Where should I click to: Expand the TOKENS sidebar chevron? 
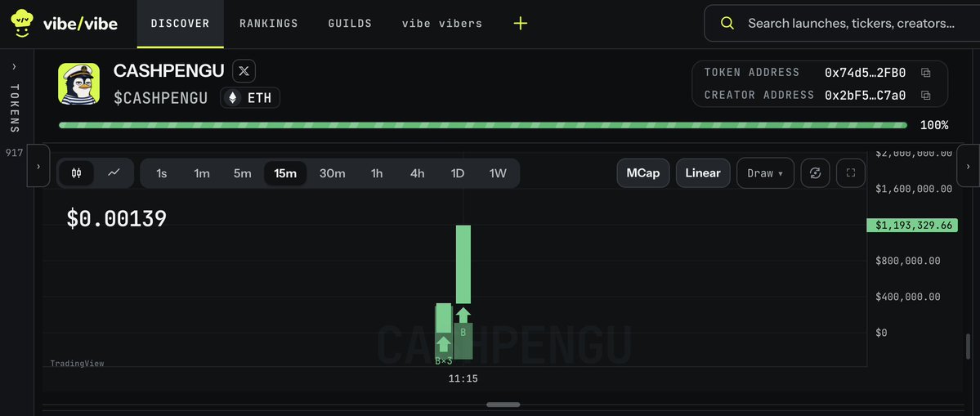point(15,67)
